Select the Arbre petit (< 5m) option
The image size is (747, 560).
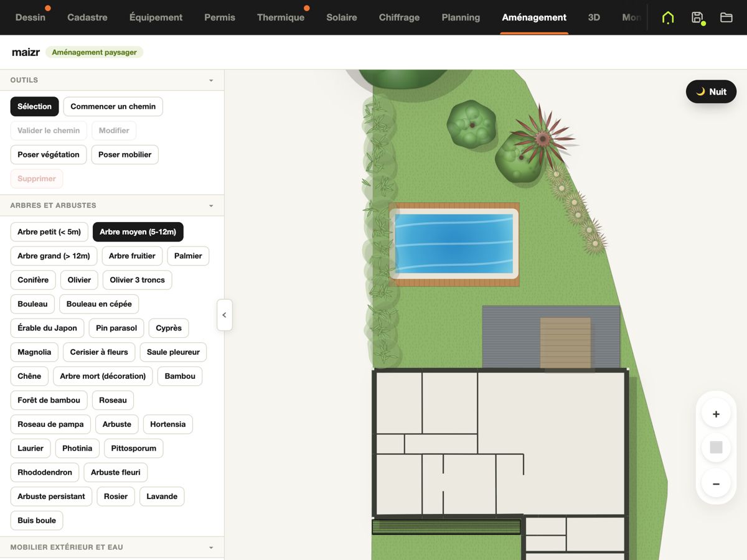tap(49, 232)
